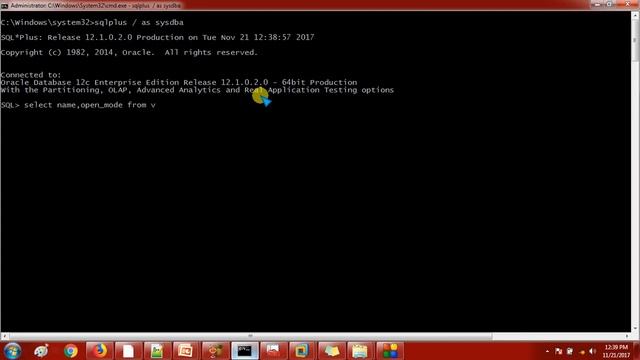Minimize the command prompt window
This screenshot has width=640, height=360.
[x=597, y=4]
